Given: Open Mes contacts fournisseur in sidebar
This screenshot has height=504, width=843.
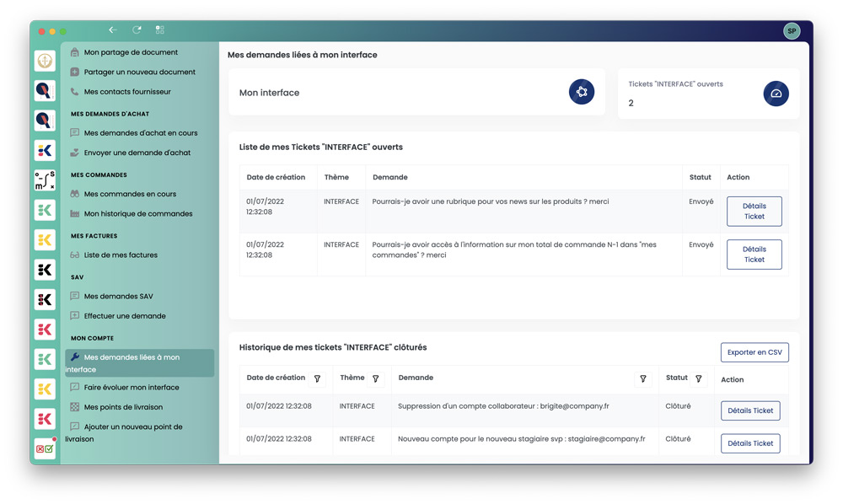Looking at the screenshot, I should [x=127, y=92].
